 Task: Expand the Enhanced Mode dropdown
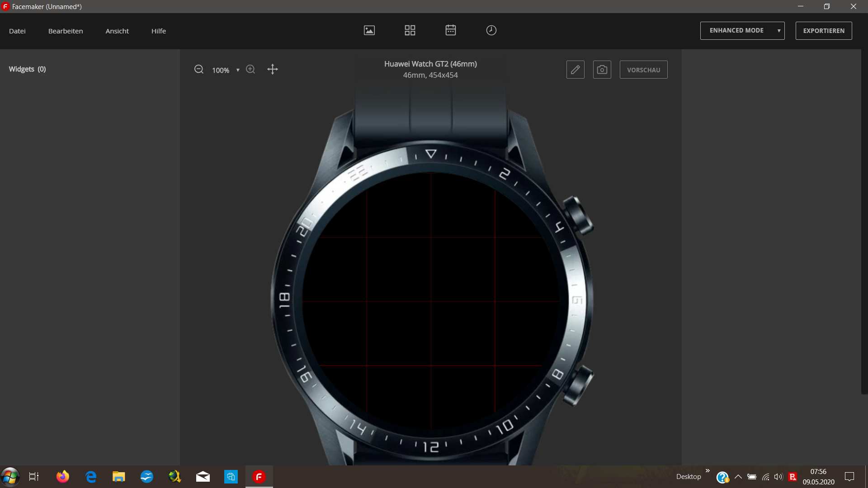742,31
